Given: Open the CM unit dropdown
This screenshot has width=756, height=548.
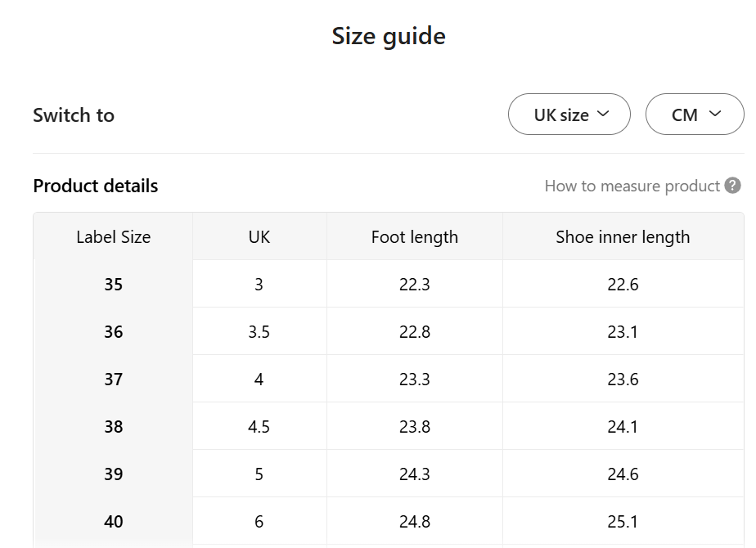Looking at the screenshot, I should pos(695,115).
